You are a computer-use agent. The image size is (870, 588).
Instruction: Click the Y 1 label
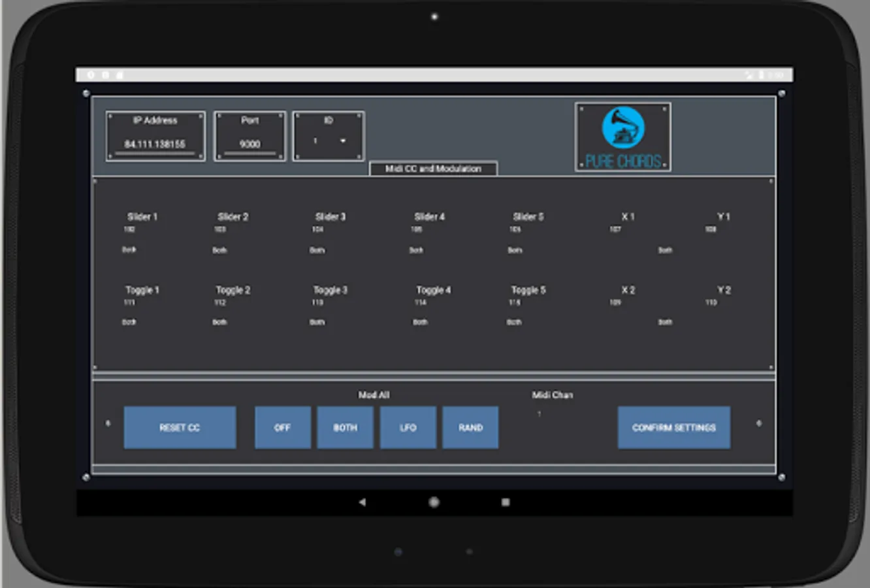(x=724, y=216)
